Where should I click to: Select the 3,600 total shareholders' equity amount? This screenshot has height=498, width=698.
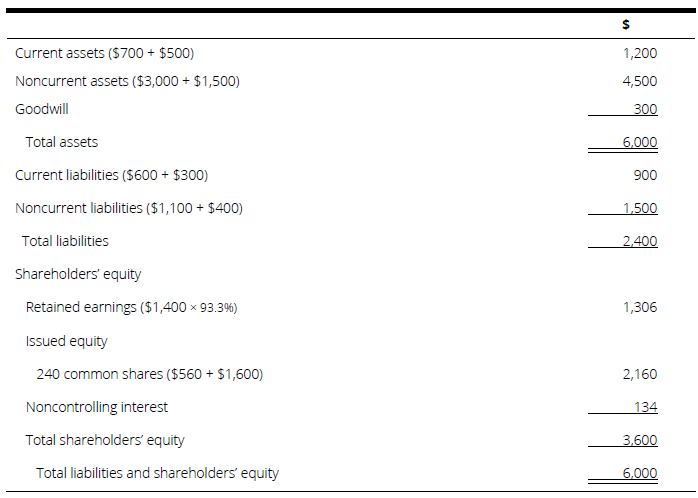[640, 440]
